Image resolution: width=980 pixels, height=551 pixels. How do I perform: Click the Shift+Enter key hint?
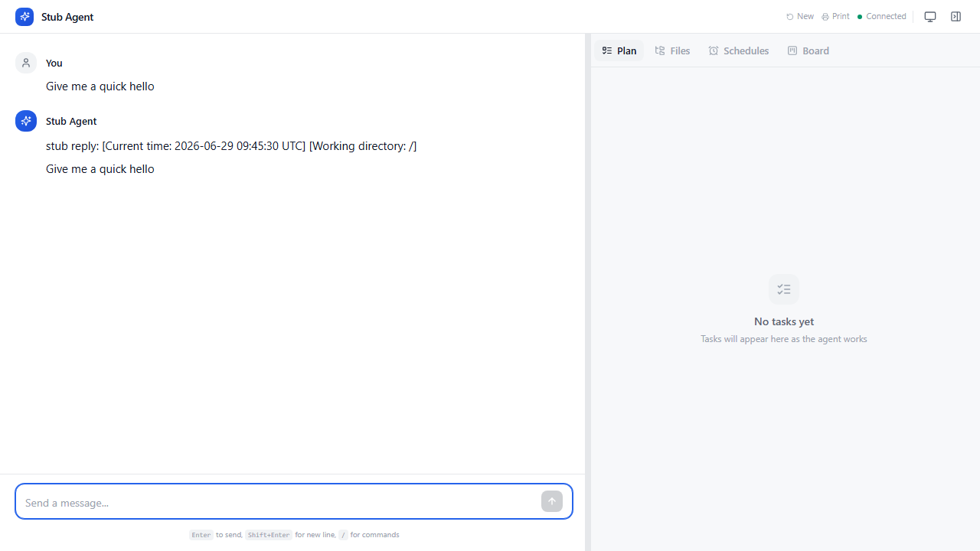pos(269,535)
